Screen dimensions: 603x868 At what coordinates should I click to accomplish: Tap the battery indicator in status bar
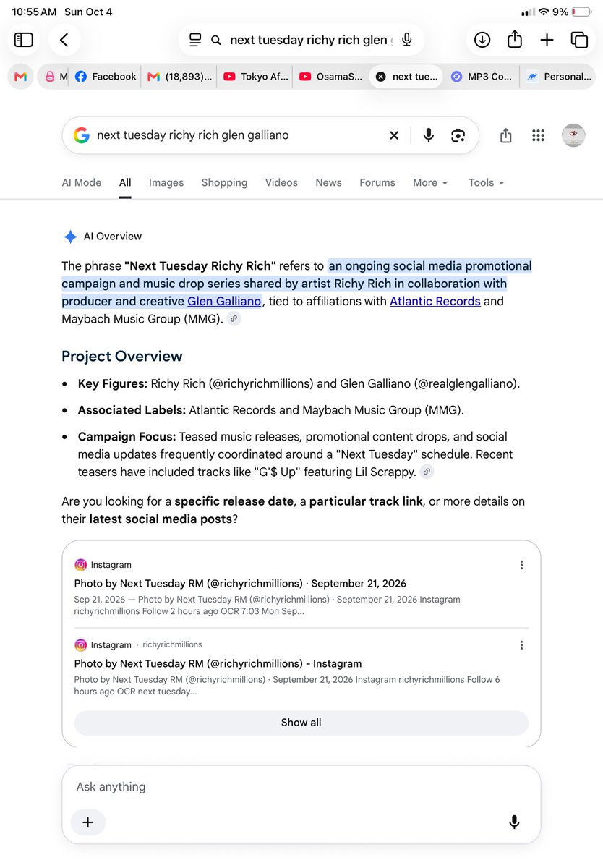click(x=581, y=12)
